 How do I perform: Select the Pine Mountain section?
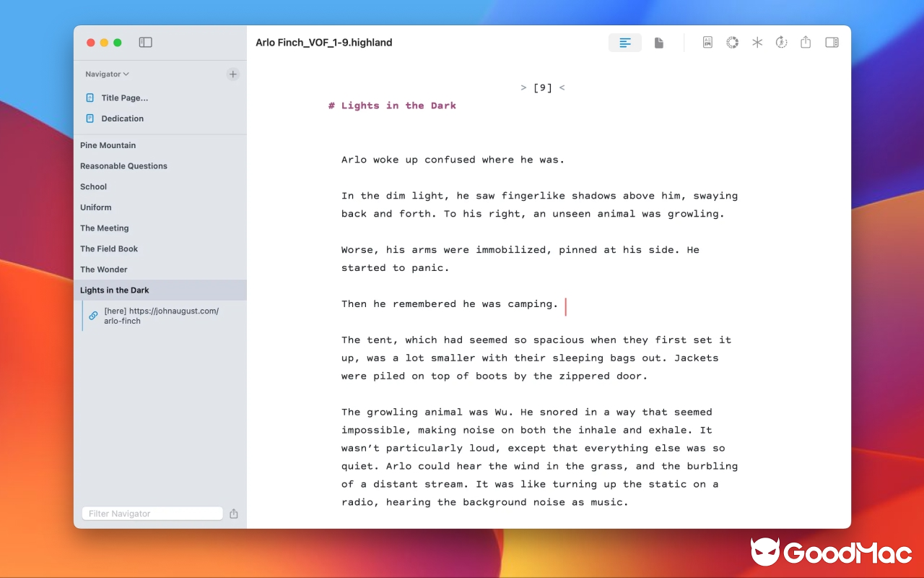[x=108, y=145]
